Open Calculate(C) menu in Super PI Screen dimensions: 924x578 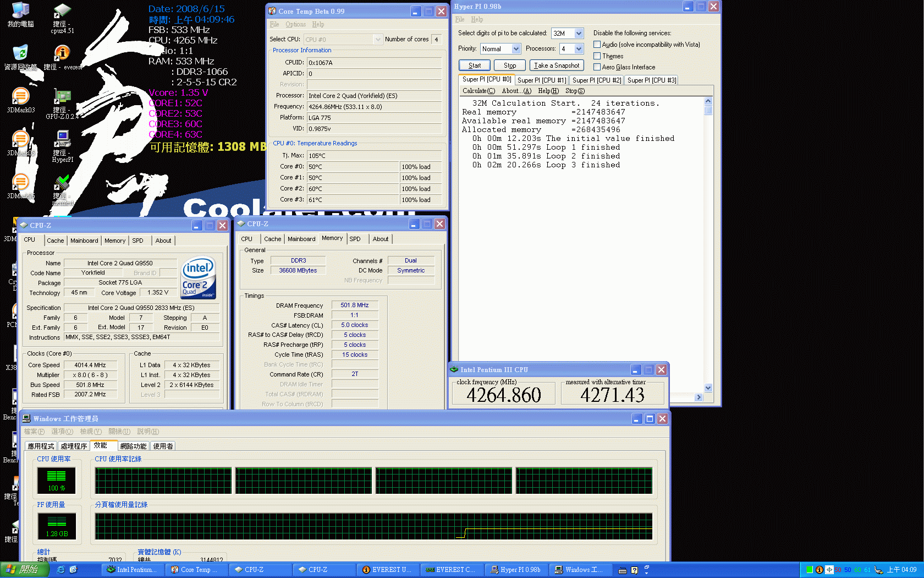tap(479, 91)
